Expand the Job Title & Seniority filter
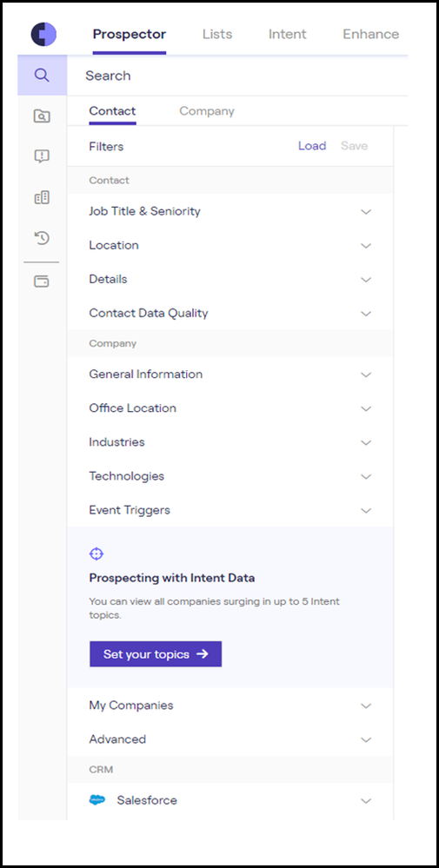Viewport: 439px width, 868px height. pyautogui.click(x=230, y=211)
